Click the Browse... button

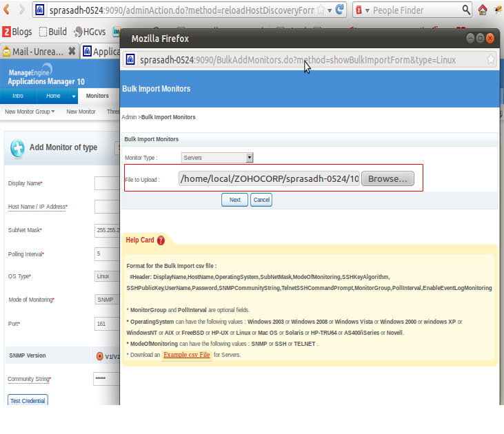click(x=387, y=178)
